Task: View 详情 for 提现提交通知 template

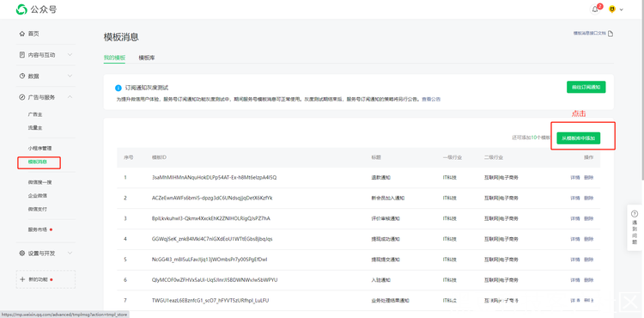Action: (x=575, y=260)
